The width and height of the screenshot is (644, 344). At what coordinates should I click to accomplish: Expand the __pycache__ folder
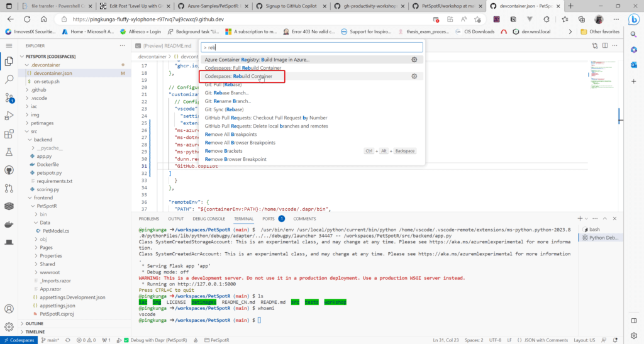49,148
